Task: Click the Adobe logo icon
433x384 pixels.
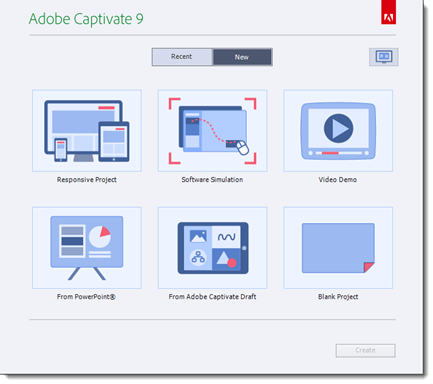Action: pyautogui.click(x=389, y=12)
